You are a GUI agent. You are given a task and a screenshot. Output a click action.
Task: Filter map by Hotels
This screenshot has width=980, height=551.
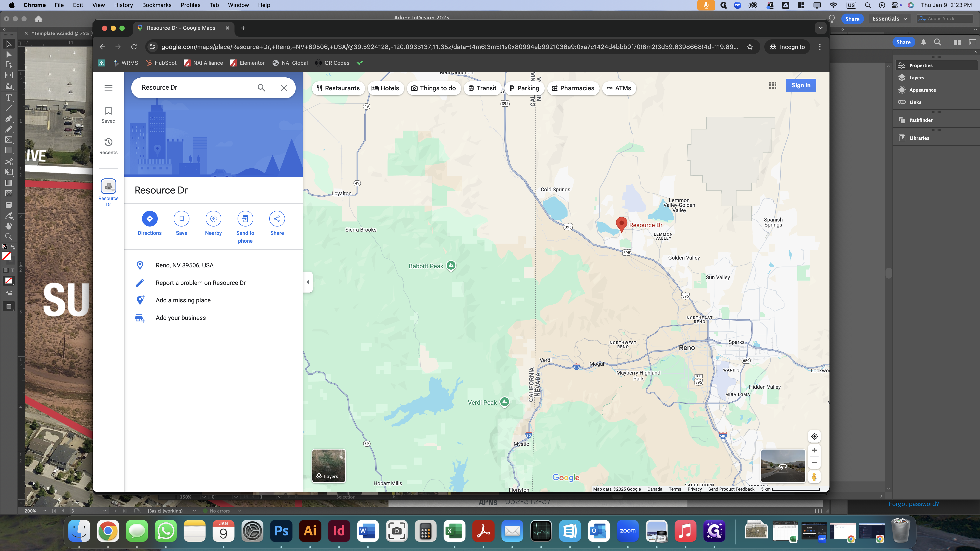pos(385,88)
